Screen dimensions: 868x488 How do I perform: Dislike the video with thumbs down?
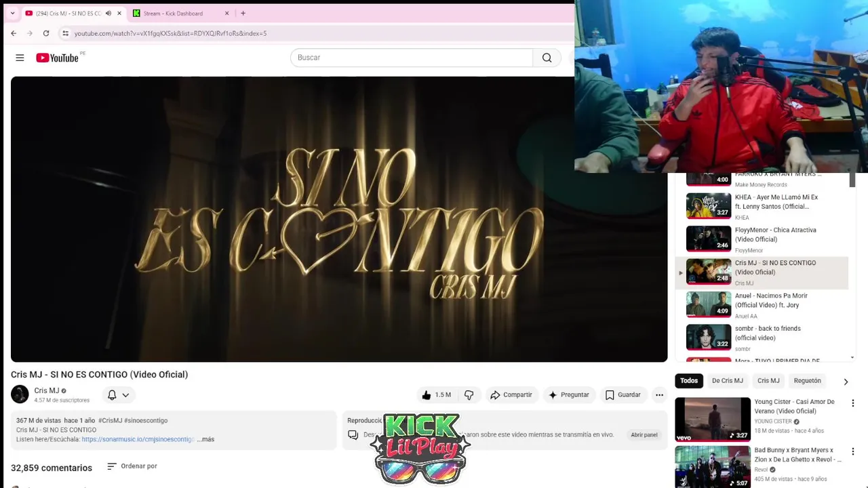coord(469,394)
